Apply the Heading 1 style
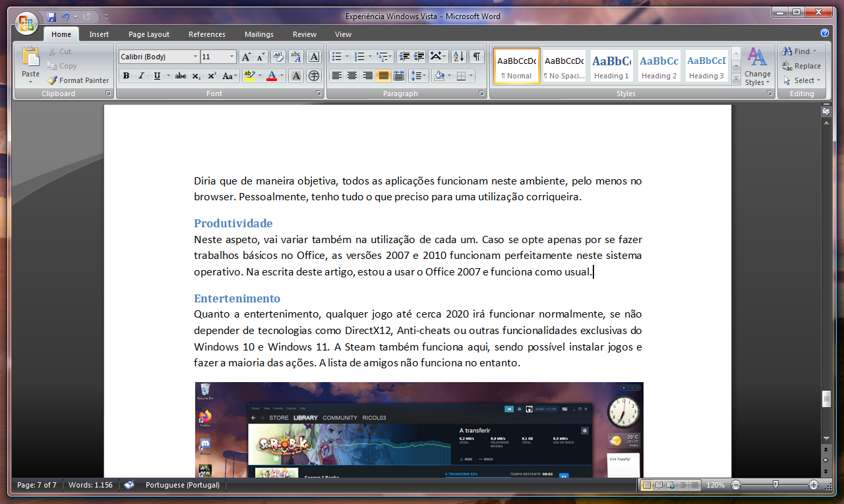Screen dimensions: 844x504 [x=612, y=66]
